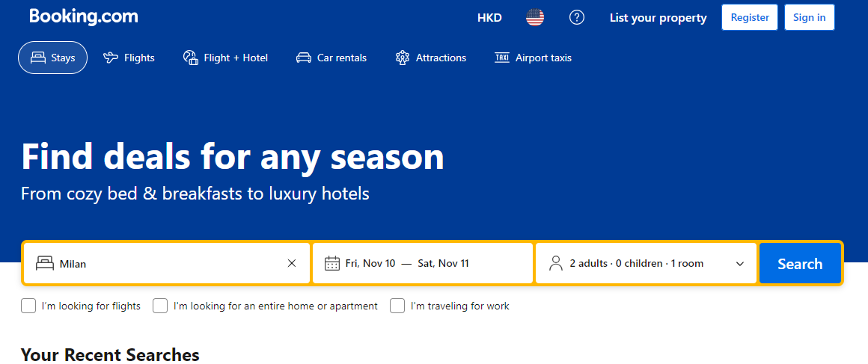Switch to the Flights tab
The height and width of the screenshot is (364, 868).
129,58
